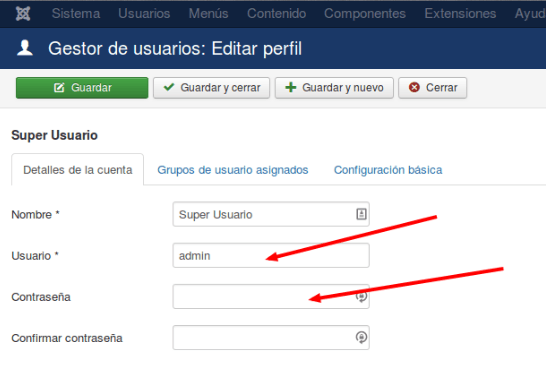The width and height of the screenshot is (546, 366).
Task: Click the Usuario * label
Action: (x=35, y=256)
